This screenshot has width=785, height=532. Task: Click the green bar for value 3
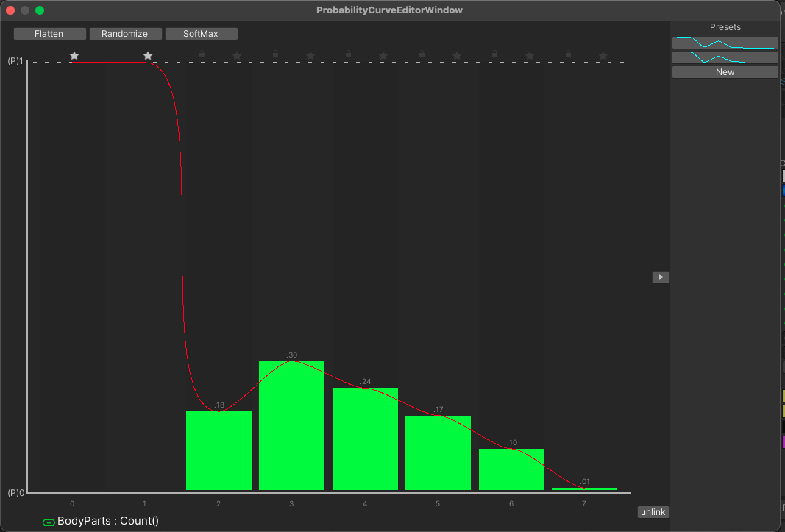point(291,425)
